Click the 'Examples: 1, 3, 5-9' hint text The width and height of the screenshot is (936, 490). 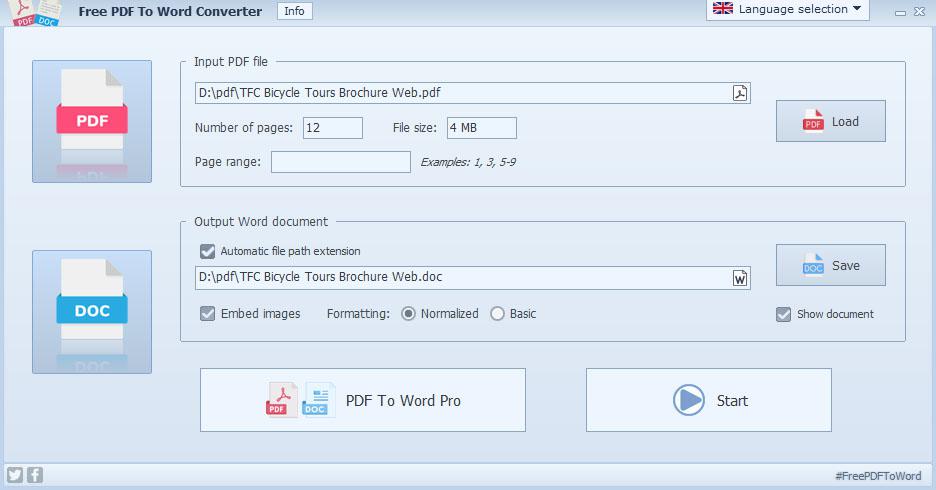coord(468,162)
